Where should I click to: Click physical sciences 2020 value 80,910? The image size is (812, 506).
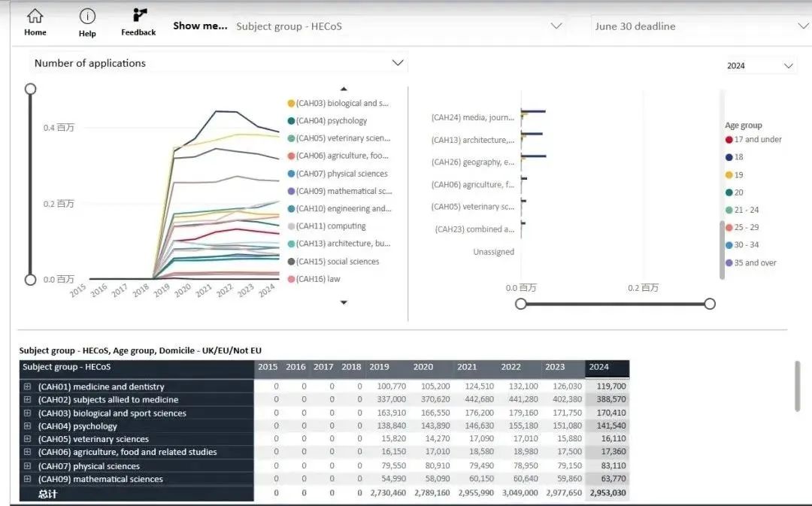pyautogui.click(x=437, y=465)
